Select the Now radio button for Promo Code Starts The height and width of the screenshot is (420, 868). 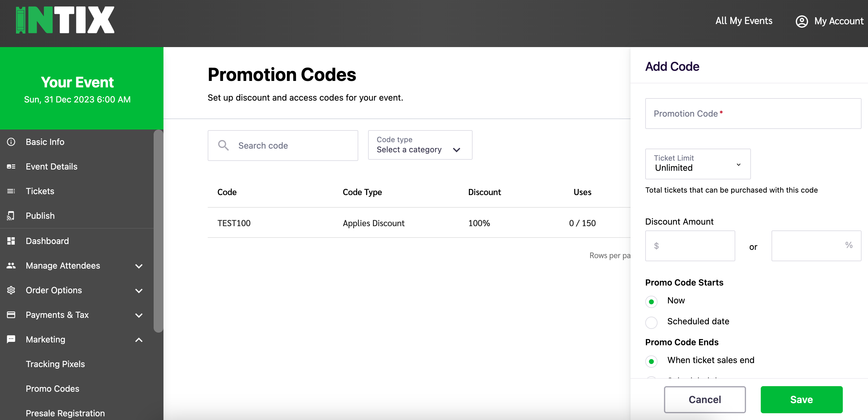click(x=652, y=300)
